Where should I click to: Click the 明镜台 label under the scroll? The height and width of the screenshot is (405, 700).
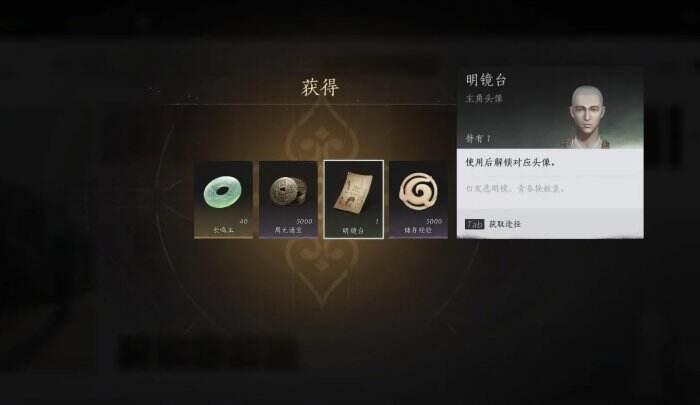coord(353,230)
